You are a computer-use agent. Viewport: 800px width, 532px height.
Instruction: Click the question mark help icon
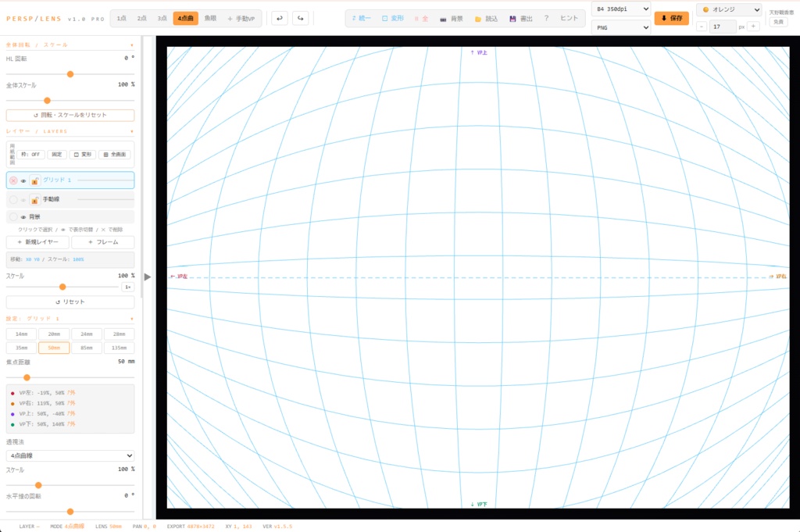pos(546,19)
